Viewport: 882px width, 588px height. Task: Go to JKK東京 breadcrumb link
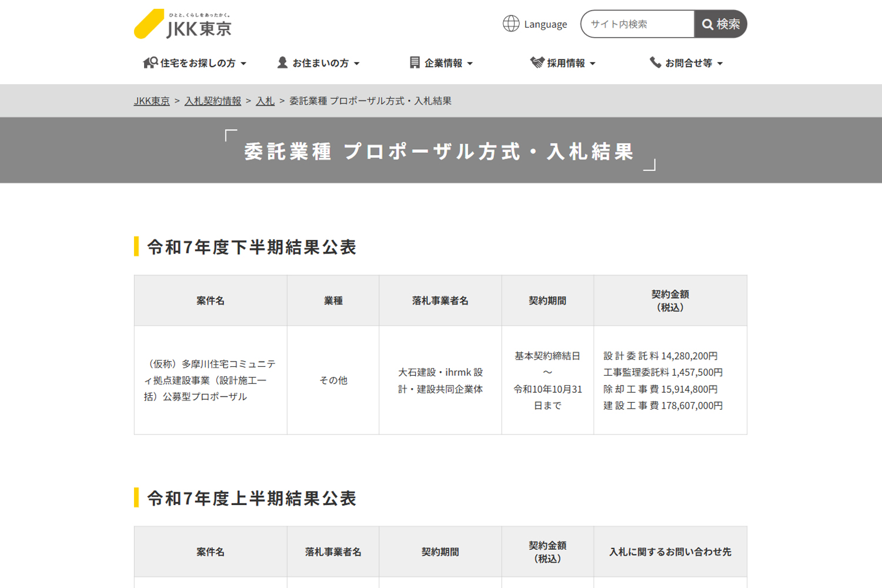click(152, 101)
